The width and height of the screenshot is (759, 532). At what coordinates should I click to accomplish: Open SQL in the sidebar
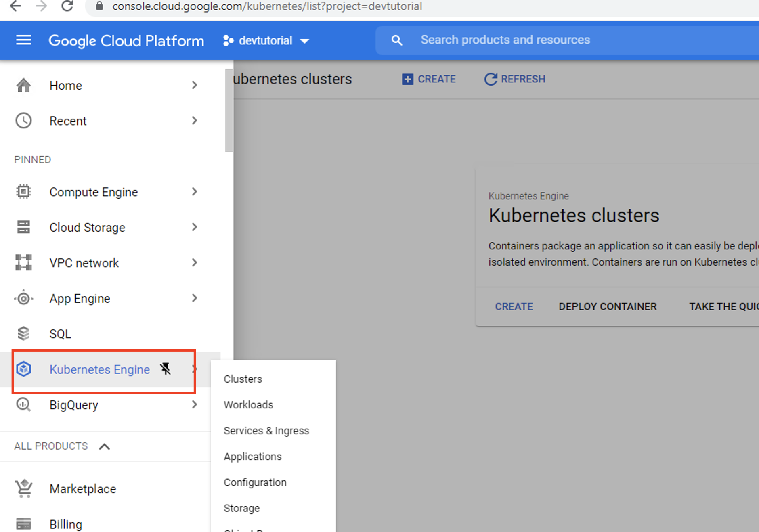coord(60,334)
